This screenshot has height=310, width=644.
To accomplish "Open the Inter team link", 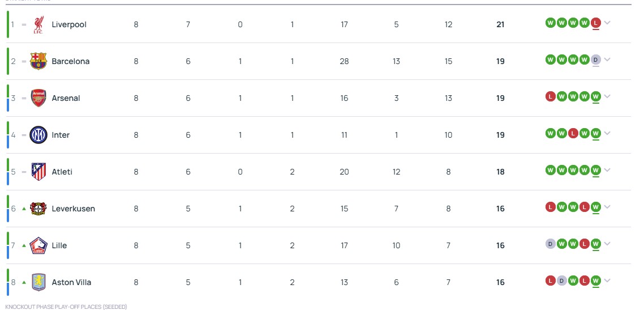I will [61, 135].
